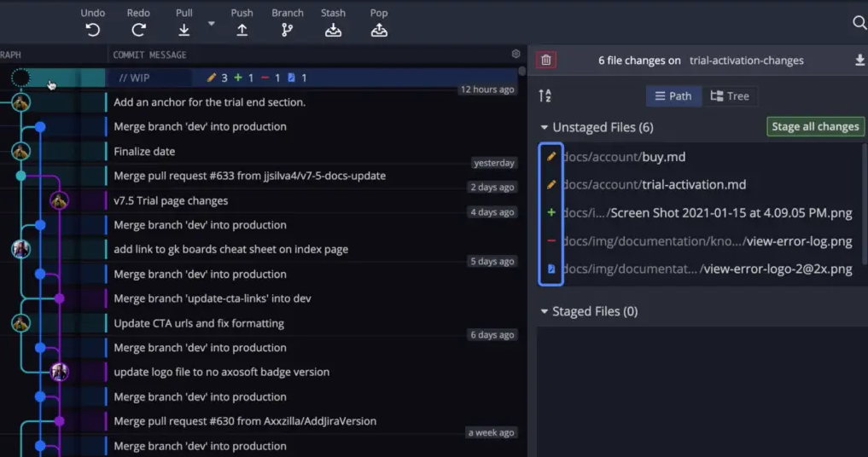
Task: Open graph settings gear icon
Action: click(x=516, y=54)
